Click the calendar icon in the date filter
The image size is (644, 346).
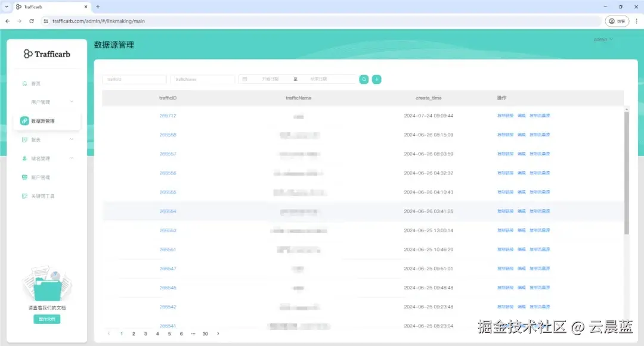245,79
